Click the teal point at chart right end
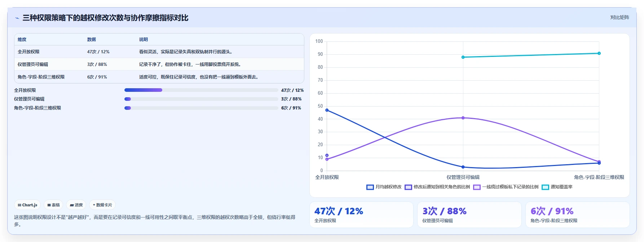The image size is (644, 242). (x=599, y=53)
